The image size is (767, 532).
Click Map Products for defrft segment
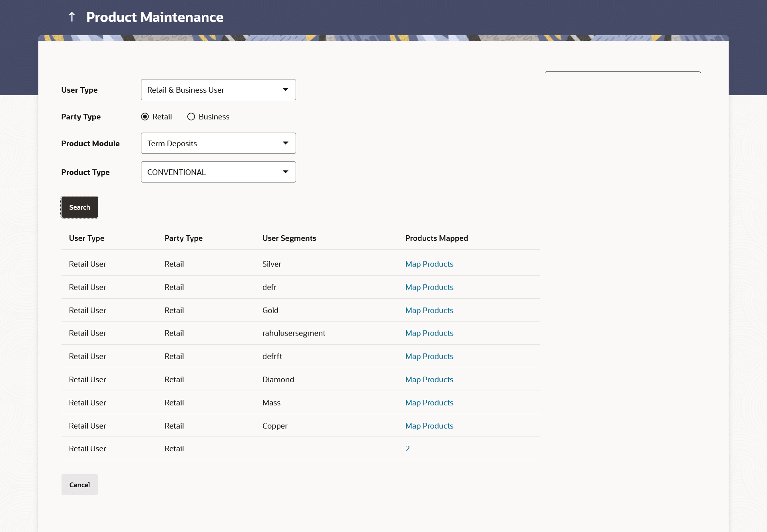click(x=429, y=356)
